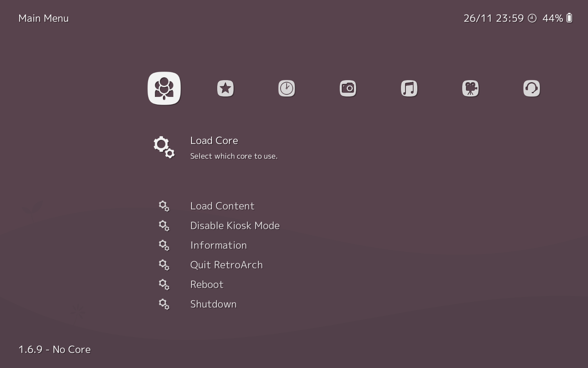Click the Main Menu title text

coord(43,18)
